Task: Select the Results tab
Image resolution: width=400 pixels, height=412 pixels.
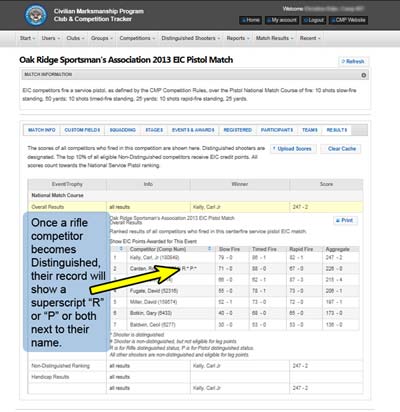Action: pyautogui.click(x=337, y=130)
